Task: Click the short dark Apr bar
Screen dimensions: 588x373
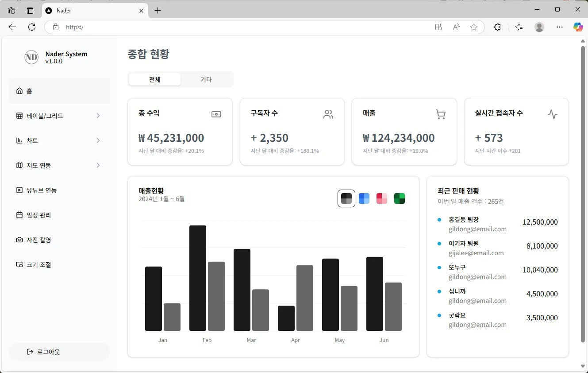Action: click(286, 318)
